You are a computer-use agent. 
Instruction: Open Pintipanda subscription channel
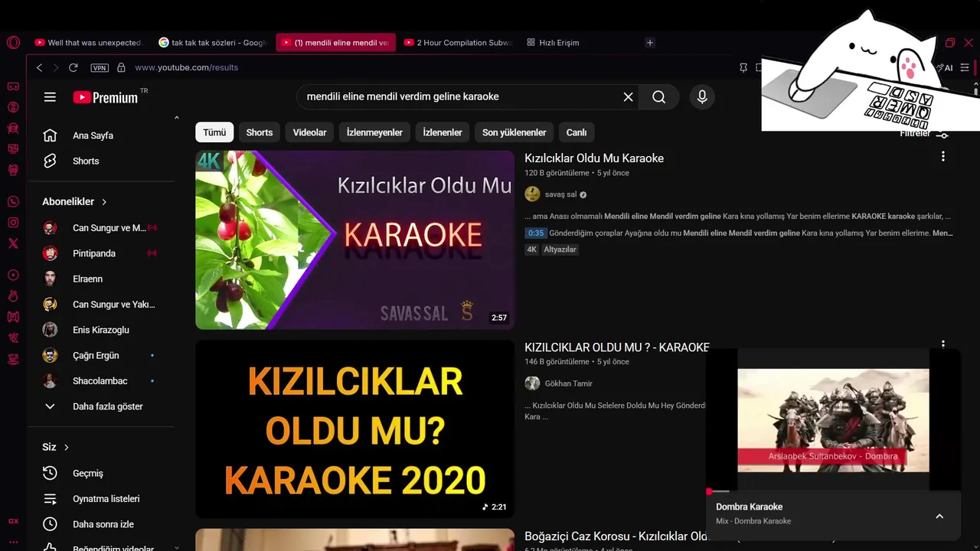pos(100,253)
